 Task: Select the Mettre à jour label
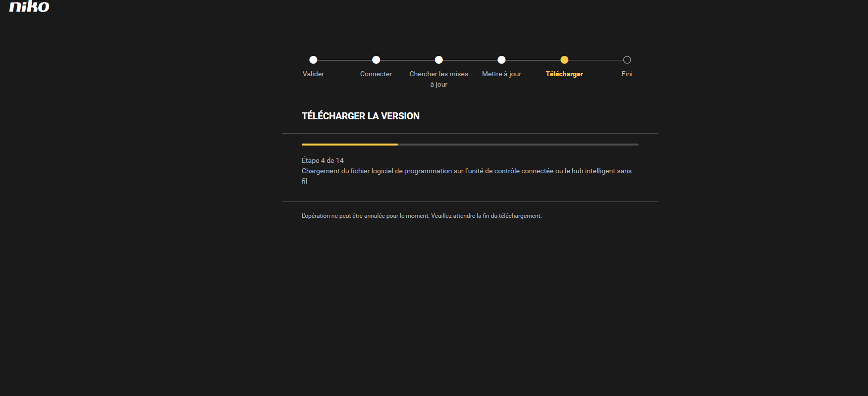point(501,74)
